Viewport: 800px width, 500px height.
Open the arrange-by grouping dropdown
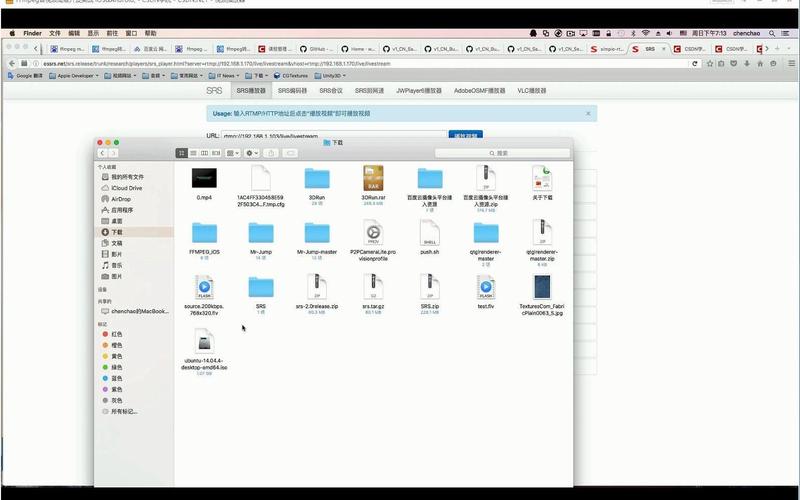point(232,153)
